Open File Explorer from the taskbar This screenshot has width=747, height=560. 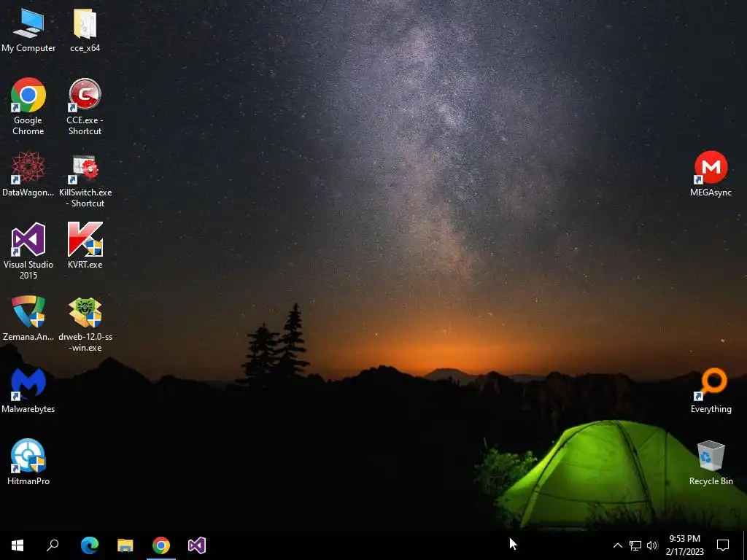(125, 545)
